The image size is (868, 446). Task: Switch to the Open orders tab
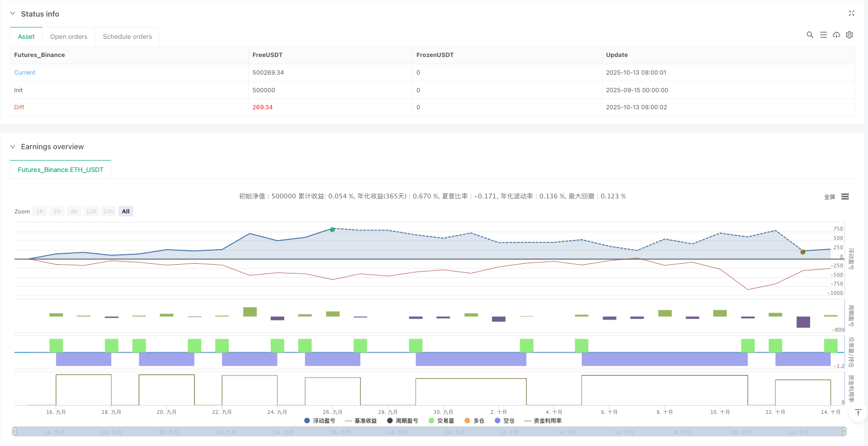click(x=69, y=37)
